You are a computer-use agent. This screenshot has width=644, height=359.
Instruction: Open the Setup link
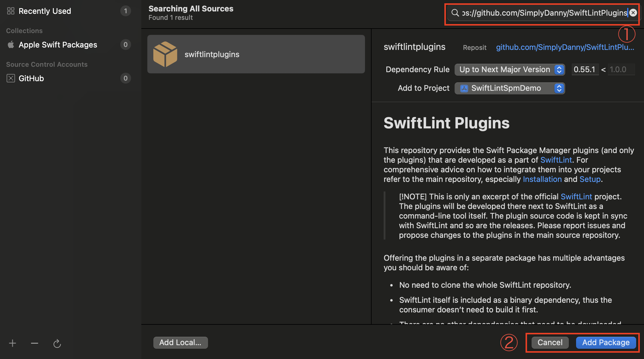[x=590, y=179]
